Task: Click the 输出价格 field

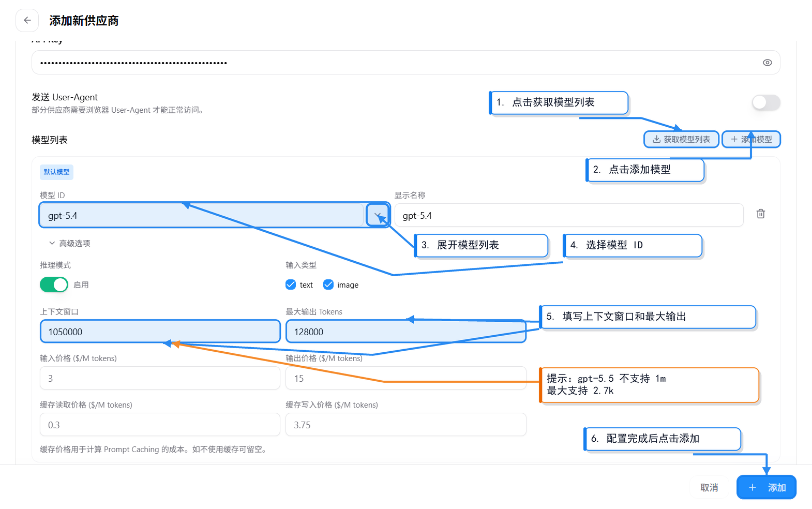Action: 406,378
